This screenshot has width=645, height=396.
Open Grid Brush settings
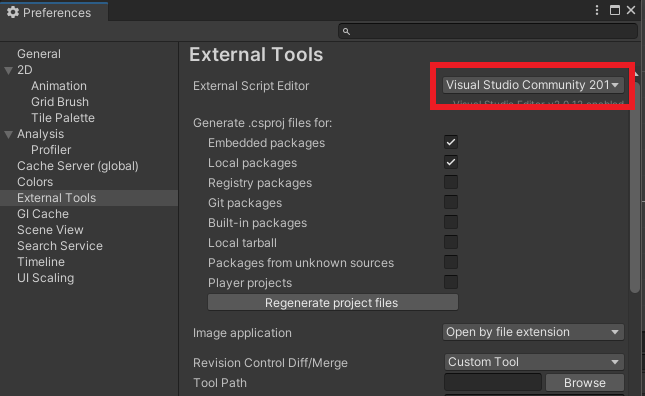(60, 102)
